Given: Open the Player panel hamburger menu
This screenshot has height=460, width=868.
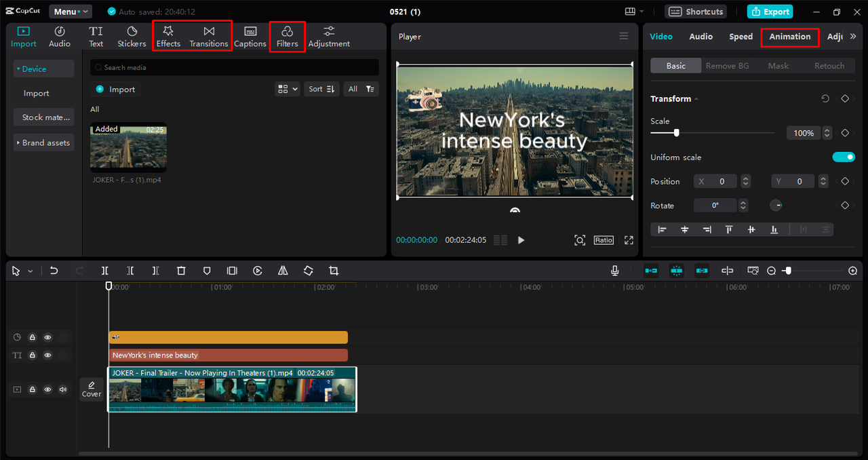Looking at the screenshot, I should pyautogui.click(x=624, y=37).
